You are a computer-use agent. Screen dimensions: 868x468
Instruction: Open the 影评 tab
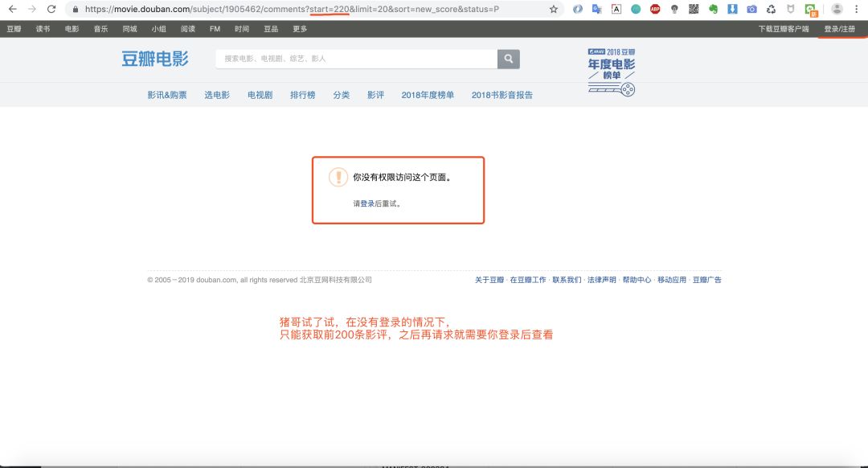[375, 95]
